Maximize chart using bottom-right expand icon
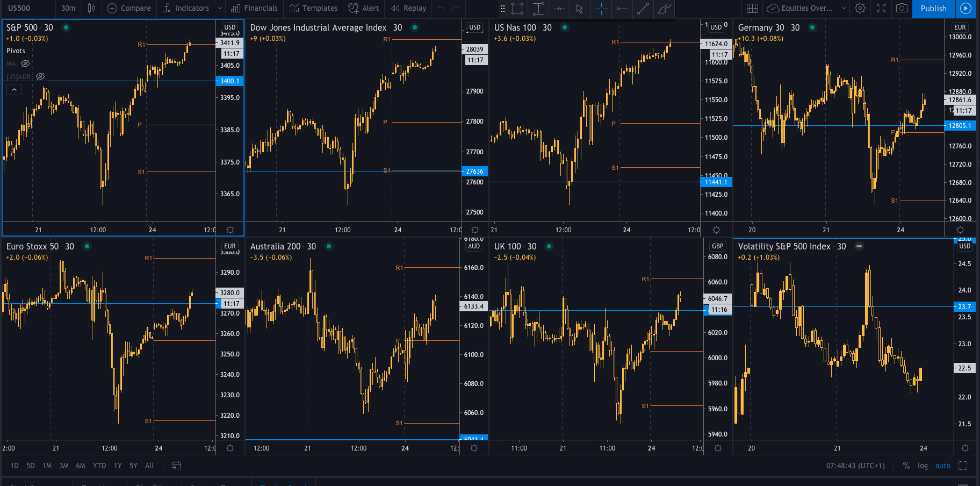The width and height of the screenshot is (980, 486). point(963,466)
